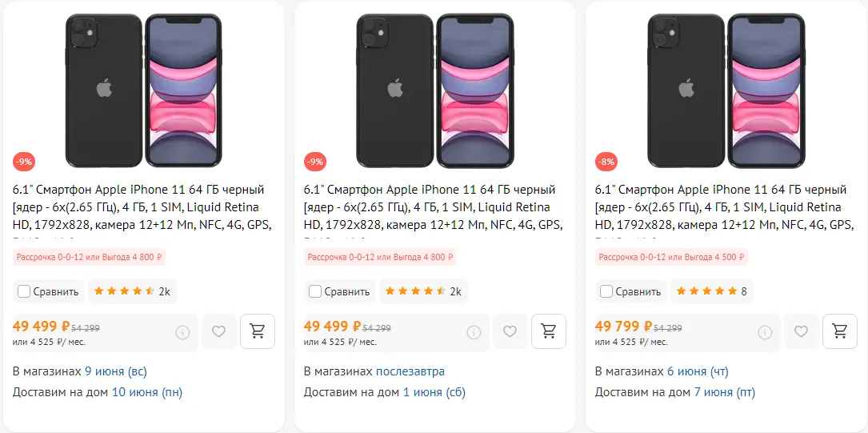Add the послезавтра iPhone to wishlist

pos(510,331)
